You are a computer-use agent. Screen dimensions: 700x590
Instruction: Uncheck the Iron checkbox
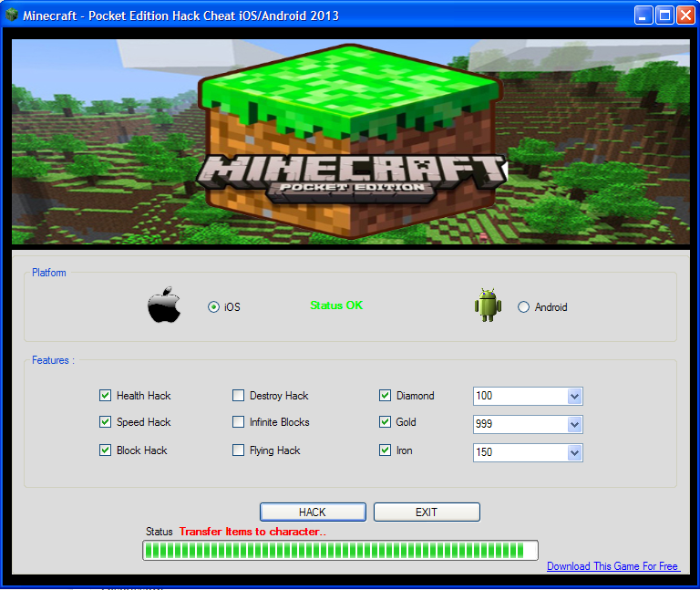(x=385, y=450)
